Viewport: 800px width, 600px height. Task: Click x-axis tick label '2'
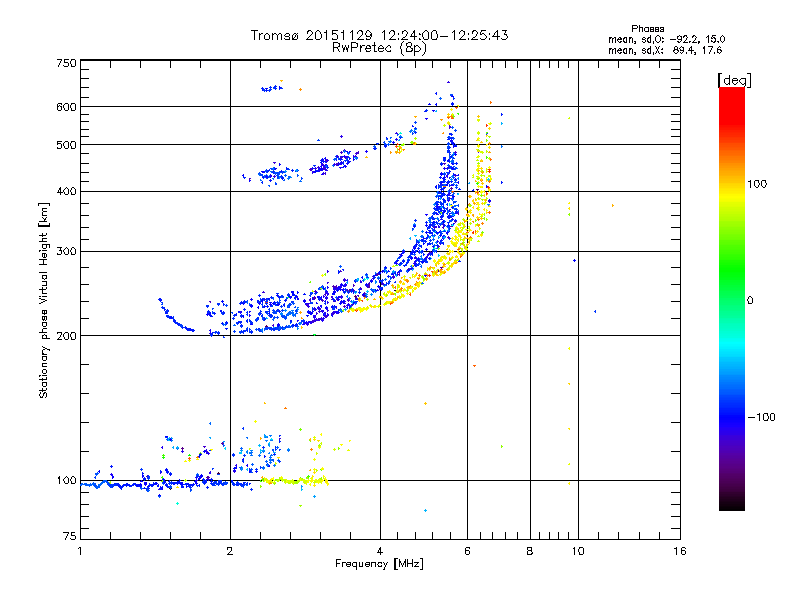230,551
